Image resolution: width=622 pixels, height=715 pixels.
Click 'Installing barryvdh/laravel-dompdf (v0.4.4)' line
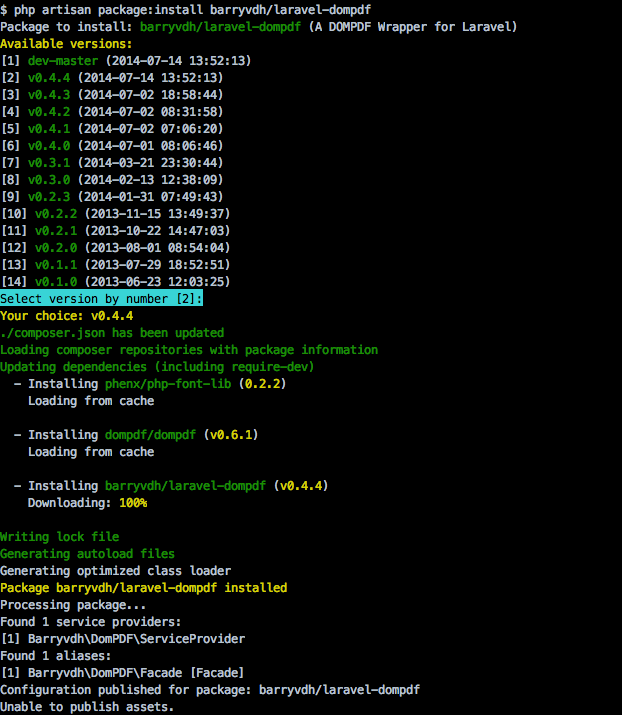171,486
